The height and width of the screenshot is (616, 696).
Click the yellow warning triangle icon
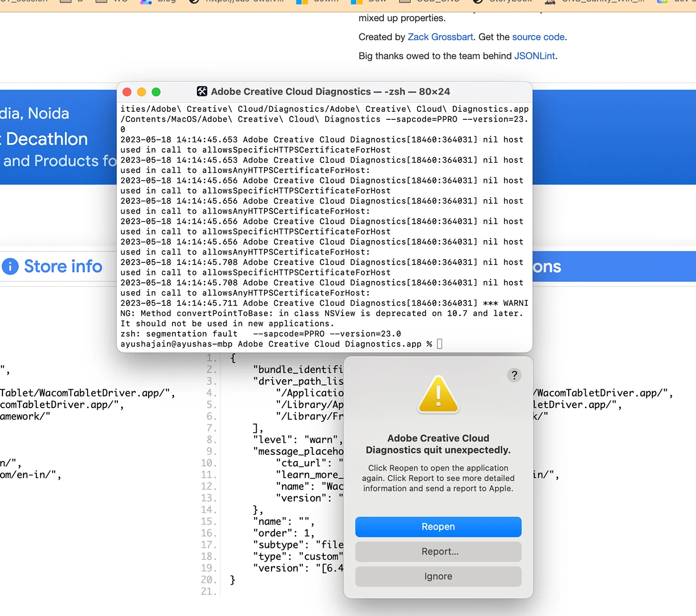click(x=438, y=395)
